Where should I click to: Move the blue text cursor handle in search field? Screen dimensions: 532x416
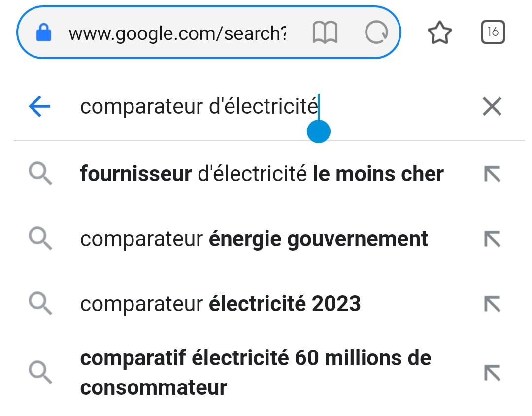[318, 131]
